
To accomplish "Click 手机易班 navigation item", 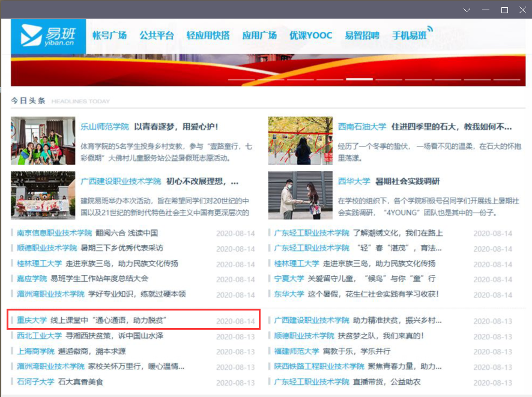I will click(410, 35).
